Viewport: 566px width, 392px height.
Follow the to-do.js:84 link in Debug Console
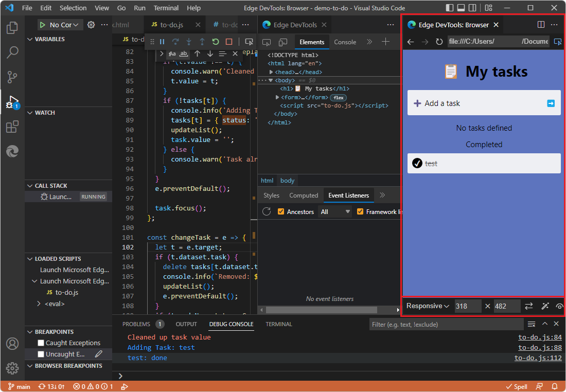[x=538, y=337]
